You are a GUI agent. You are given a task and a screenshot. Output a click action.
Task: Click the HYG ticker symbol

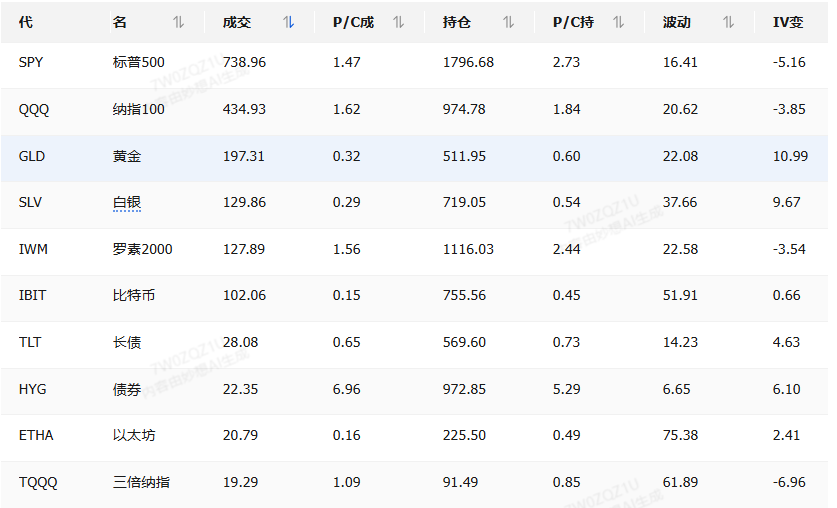coord(33,389)
